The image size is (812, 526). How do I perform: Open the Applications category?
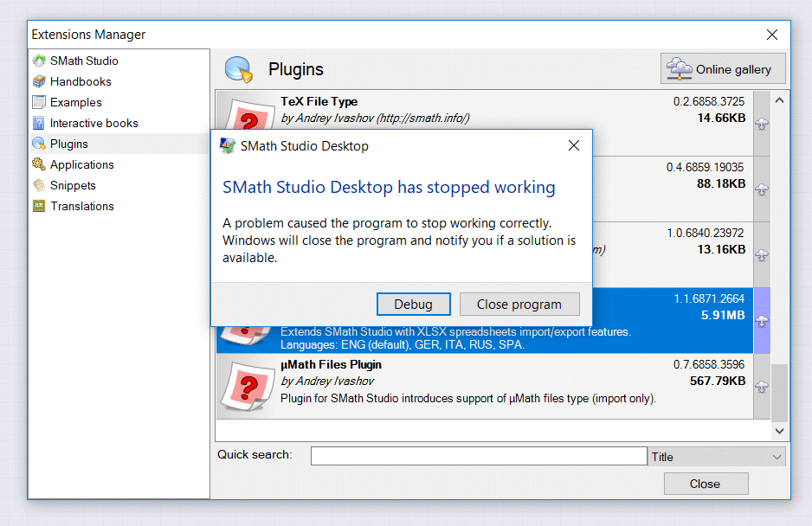click(x=81, y=164)
